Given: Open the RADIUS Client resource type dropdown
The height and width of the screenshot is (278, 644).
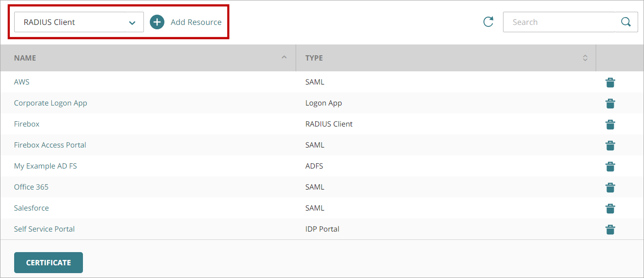Looking at the screenshot, I should click(79, 22).
